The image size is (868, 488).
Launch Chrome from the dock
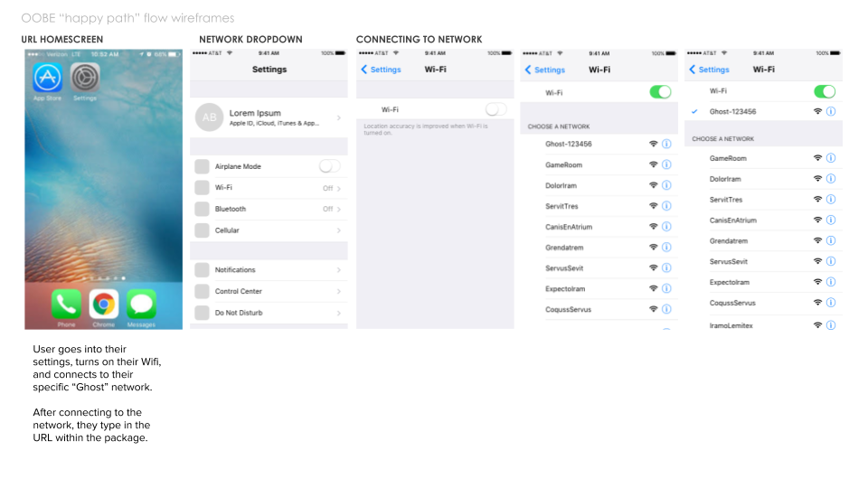(x=104, y=305)
